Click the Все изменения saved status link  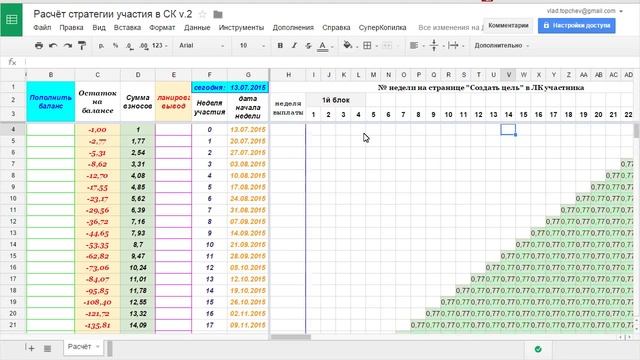pos(451,28)
